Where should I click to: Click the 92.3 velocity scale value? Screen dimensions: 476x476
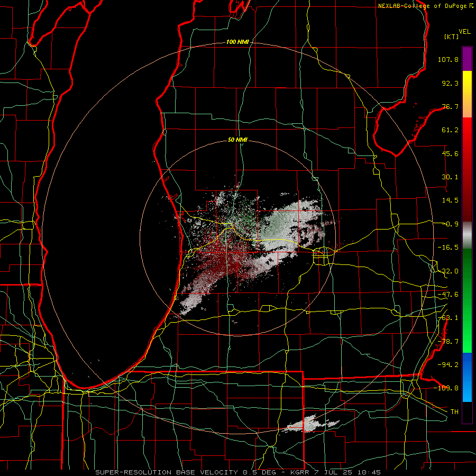450,83
